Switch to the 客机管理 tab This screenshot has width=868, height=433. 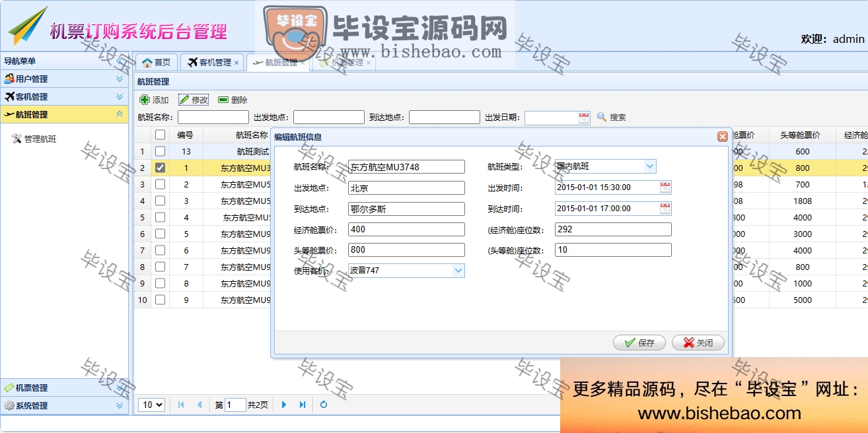[212, 62]
